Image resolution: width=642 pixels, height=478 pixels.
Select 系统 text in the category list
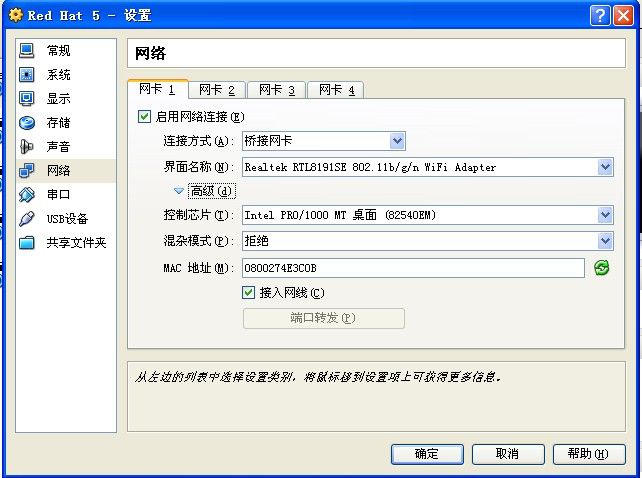pos(59,75)
